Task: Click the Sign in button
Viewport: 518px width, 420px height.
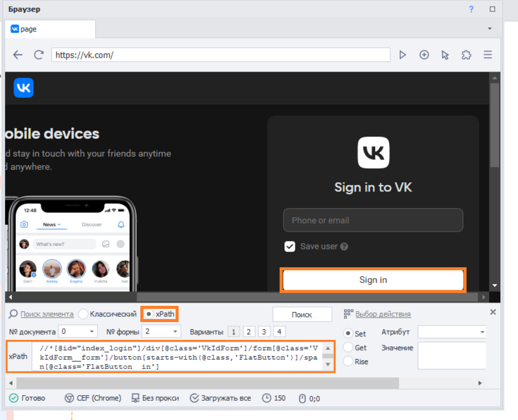Action: pos(373,280)
